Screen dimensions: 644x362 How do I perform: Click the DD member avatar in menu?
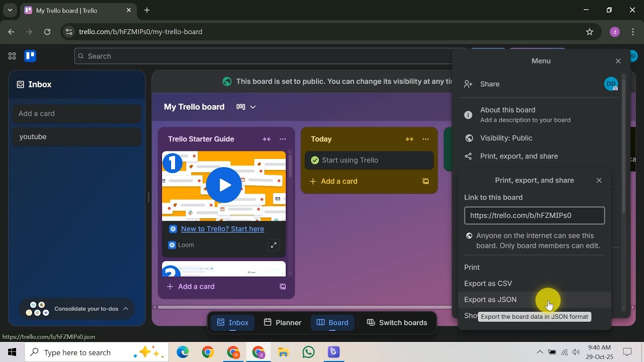[x=611, y=84]
